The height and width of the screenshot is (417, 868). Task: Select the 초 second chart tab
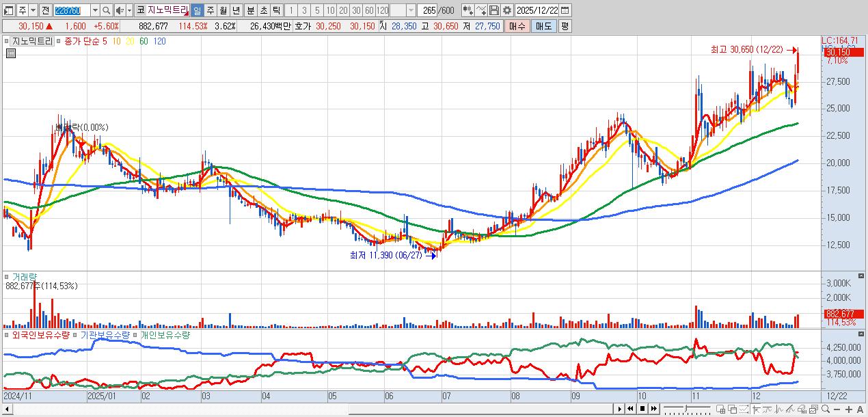click(x=263, y=10)
